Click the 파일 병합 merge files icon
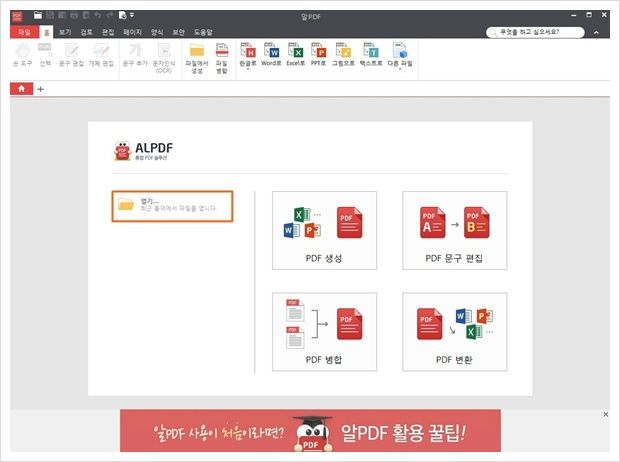Viewport: 620px width, 462px height. pos(222,59)
